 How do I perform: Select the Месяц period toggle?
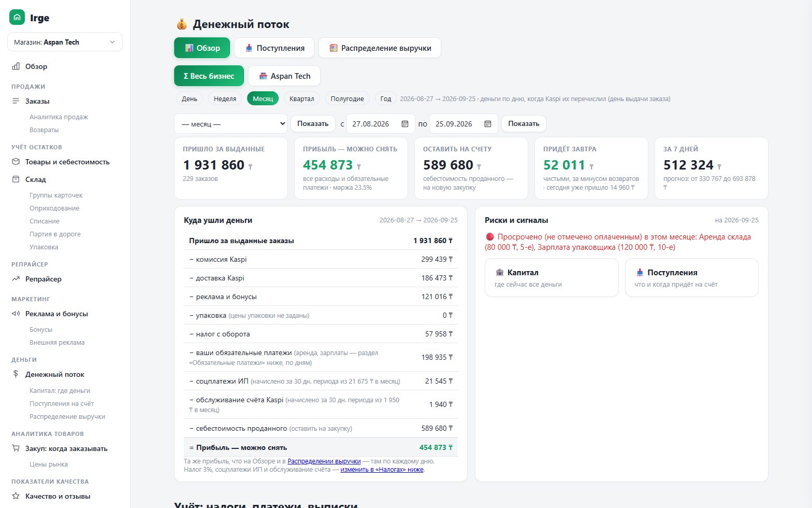[x=263, y=98]
